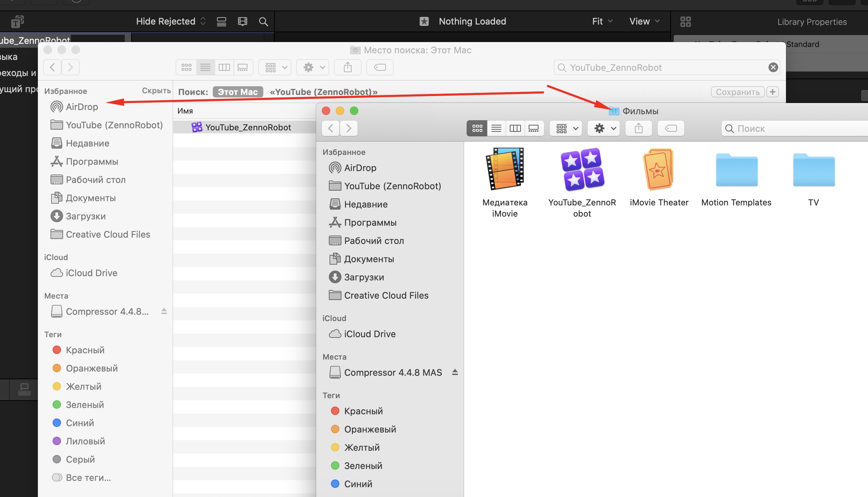868x497 pixels.
Task: Open Hide Rejected filter dropdown
Action: coord(171,21)
